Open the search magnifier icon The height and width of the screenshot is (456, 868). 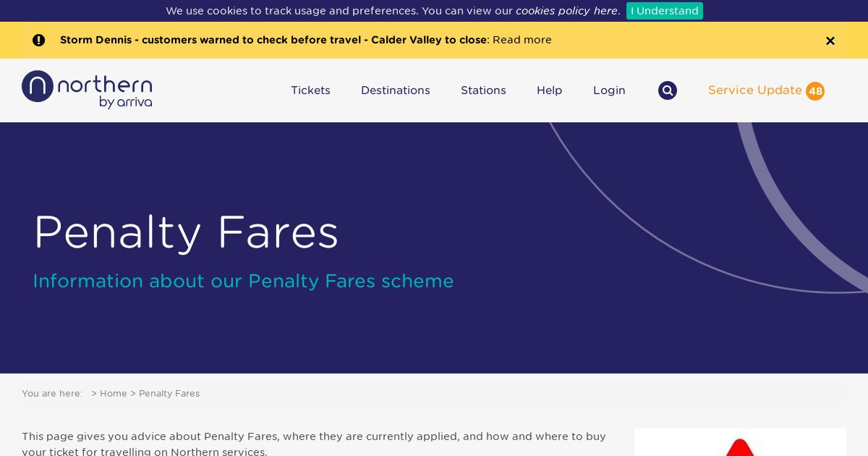coord(667,90)
